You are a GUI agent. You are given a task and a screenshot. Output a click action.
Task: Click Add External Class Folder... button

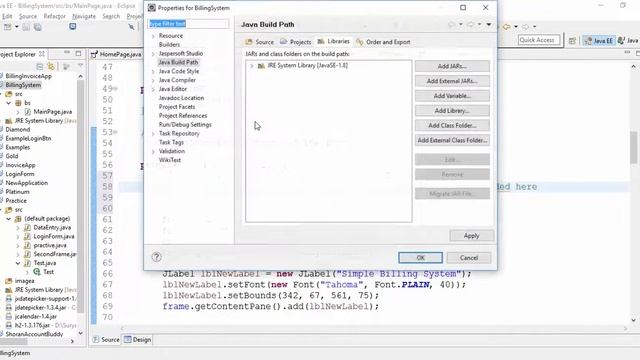pyautogui.click(x=452, y=140)
